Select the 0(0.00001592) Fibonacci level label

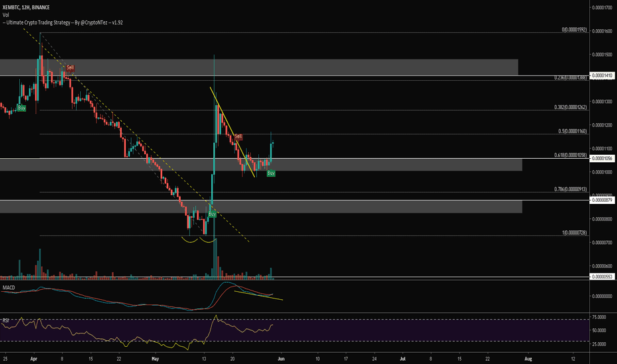coord(574,30)
